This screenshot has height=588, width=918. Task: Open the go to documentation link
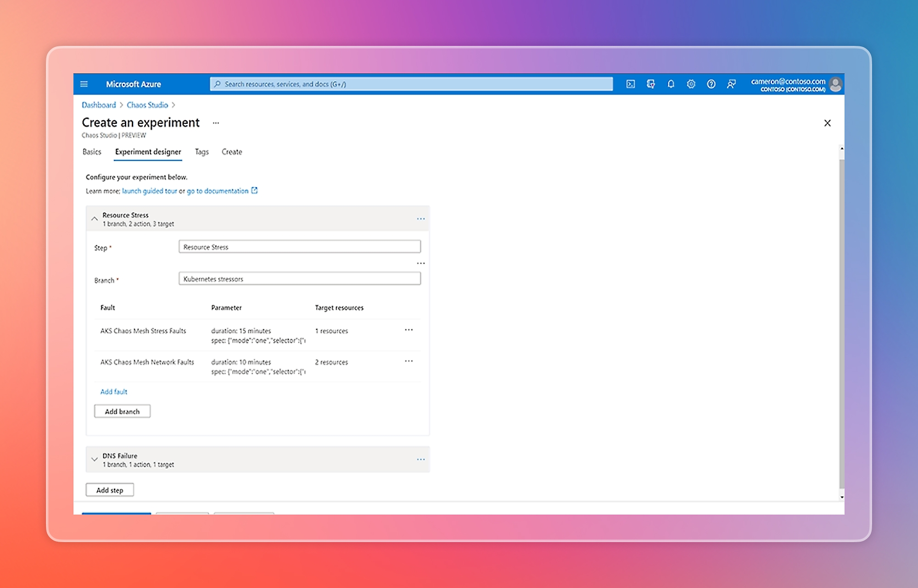point(218,191)
